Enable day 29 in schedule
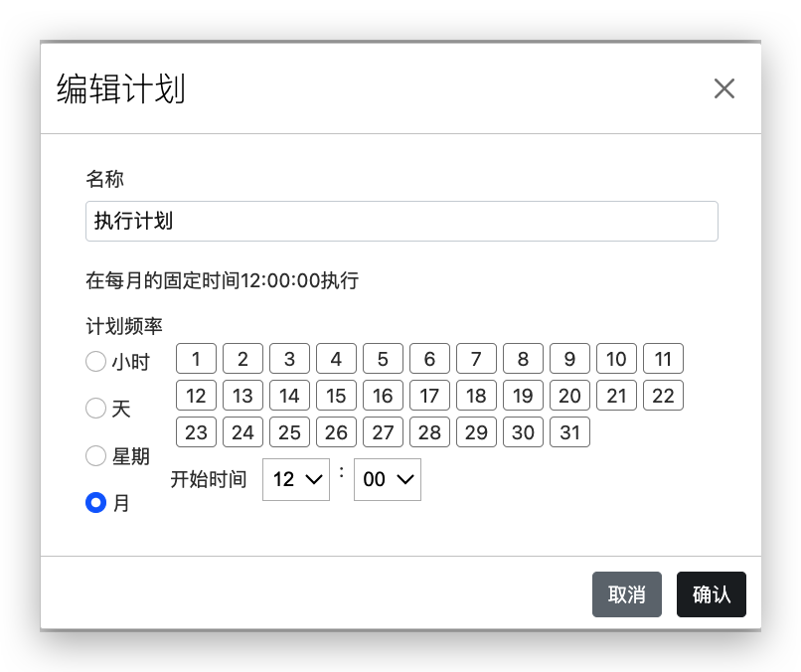Screen dimensions: 801x672 pyautogui.click(x=476, y=432)
